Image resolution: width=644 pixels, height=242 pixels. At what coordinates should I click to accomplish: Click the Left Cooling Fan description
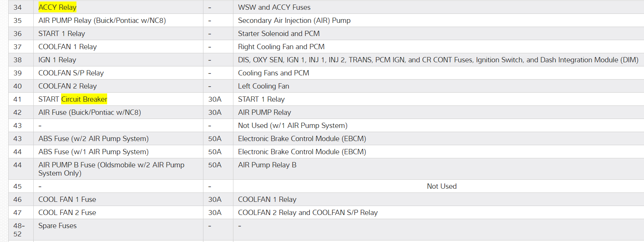coord(263,86)
